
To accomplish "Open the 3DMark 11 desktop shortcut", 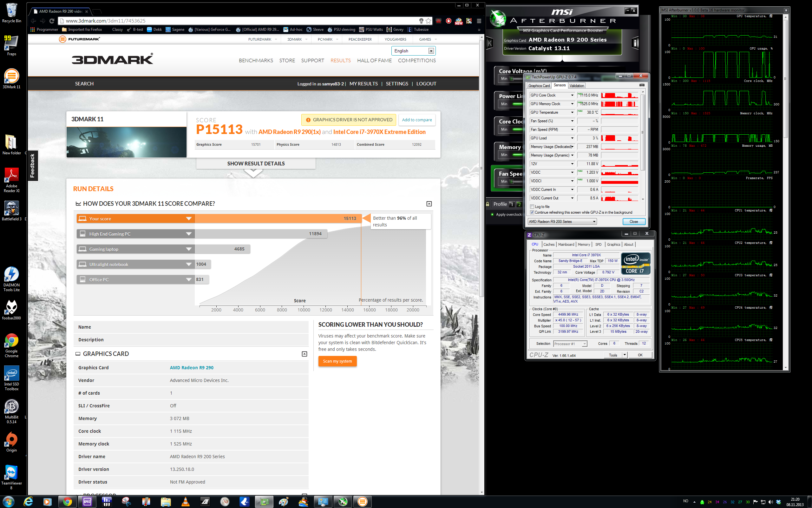I will (x=11, y=79).
